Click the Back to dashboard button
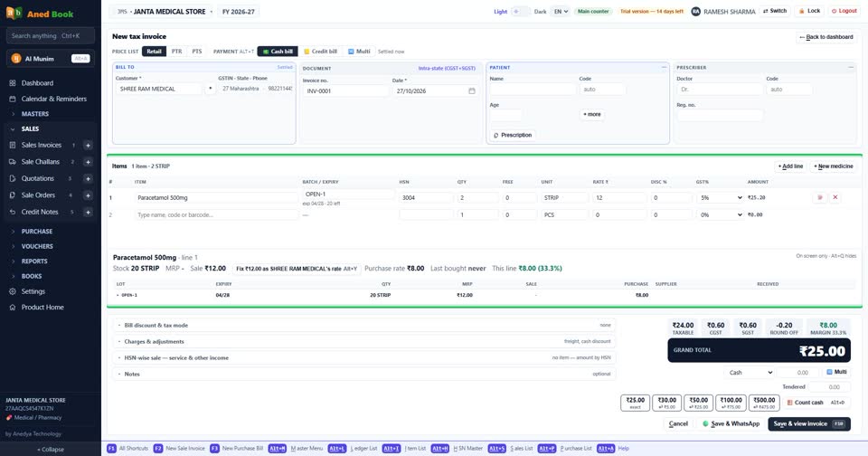This screenshot has width=868, height=456. tap(826, 37)
